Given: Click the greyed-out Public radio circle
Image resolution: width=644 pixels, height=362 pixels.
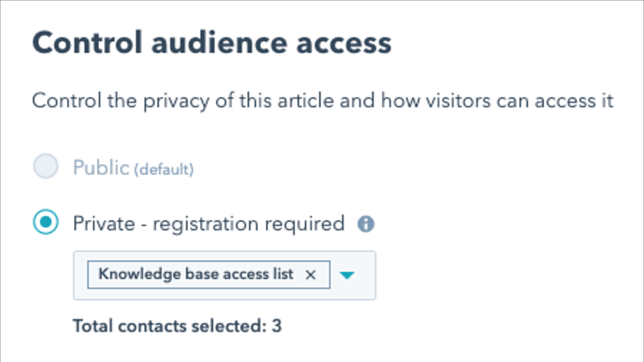Looking at the screenshot, I should 46,166.
